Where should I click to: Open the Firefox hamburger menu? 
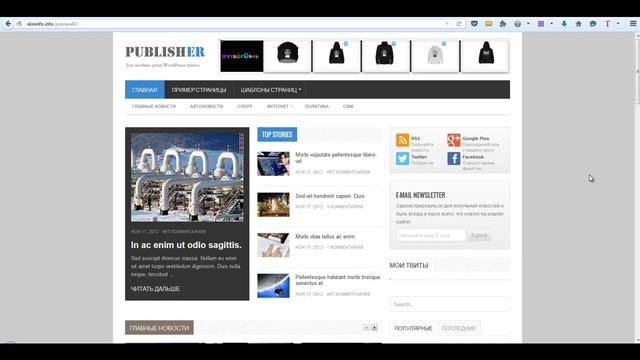[x=633, y=24]
